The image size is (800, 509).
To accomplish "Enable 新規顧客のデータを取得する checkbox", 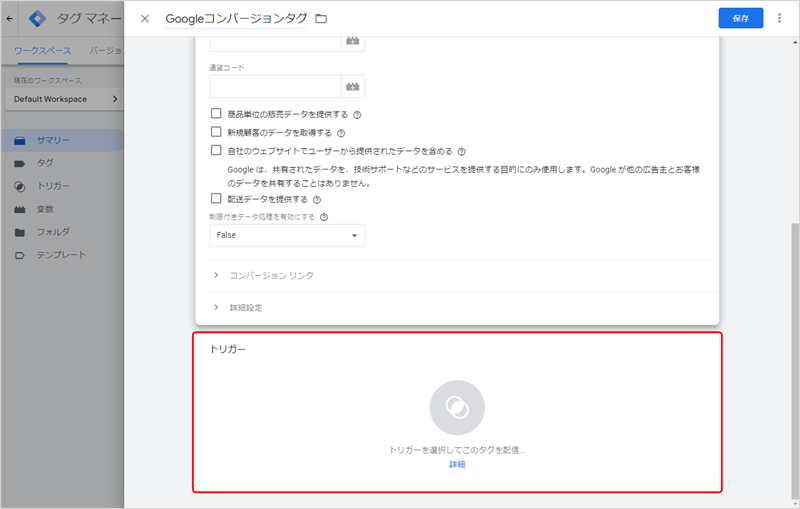I will pos(216,132).
